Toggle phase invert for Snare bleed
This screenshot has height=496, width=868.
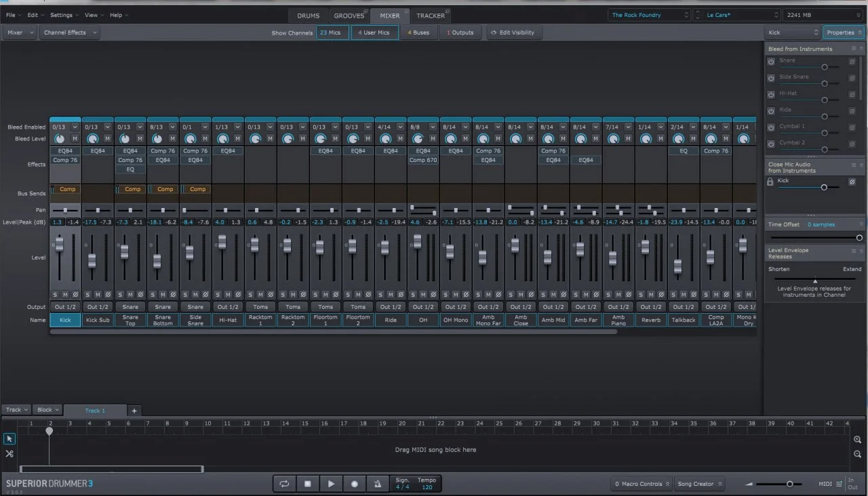[852, 62]
